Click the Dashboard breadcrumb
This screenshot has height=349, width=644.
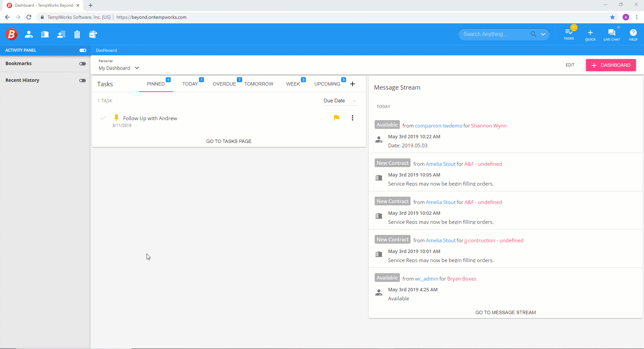(106, 50)
